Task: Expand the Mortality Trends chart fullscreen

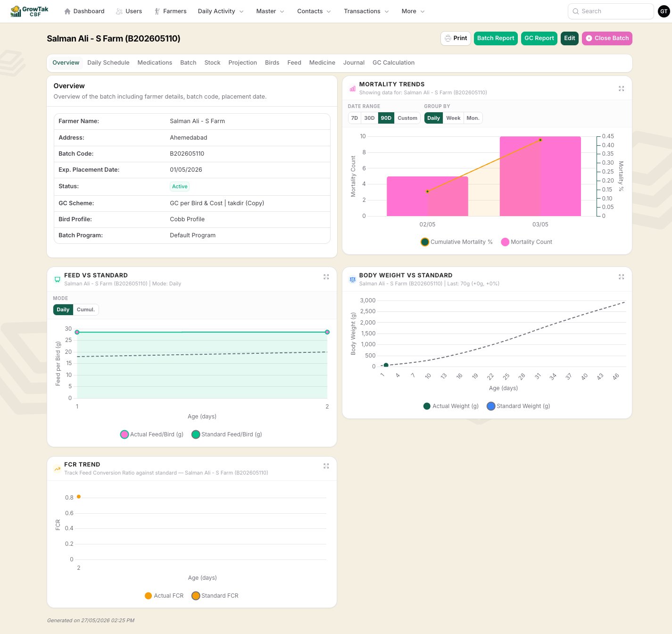Action: coord(622,88)
